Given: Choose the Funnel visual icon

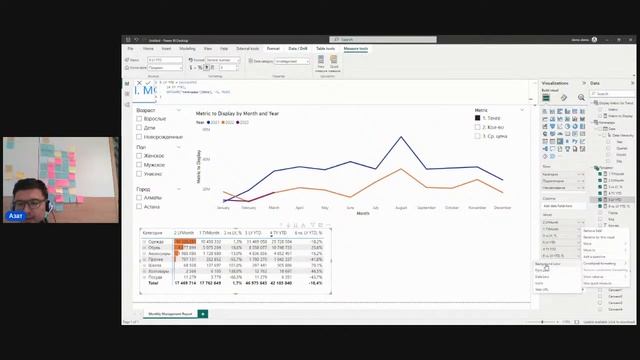Looking at the screenshot, I should (x=553, y=126).
